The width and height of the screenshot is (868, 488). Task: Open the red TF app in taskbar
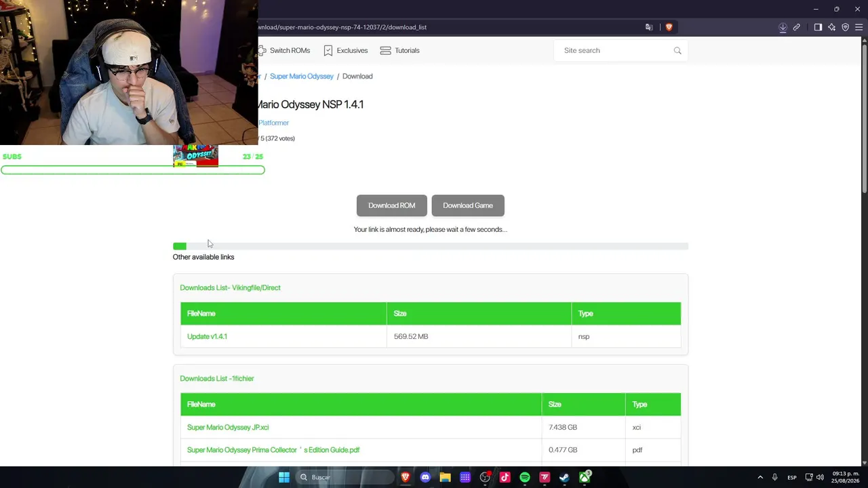click(x=545, y=477)
